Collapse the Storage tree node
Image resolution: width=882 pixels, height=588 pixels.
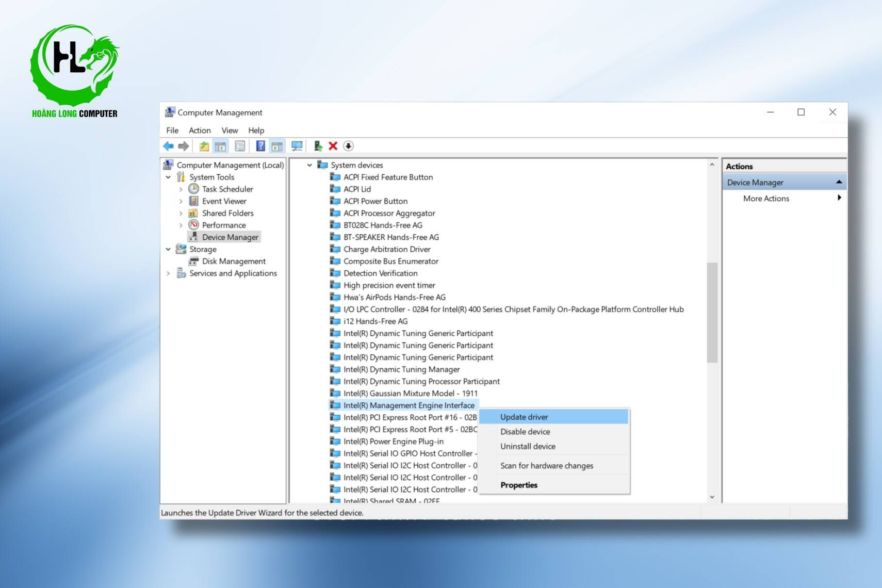coord(168,249)
